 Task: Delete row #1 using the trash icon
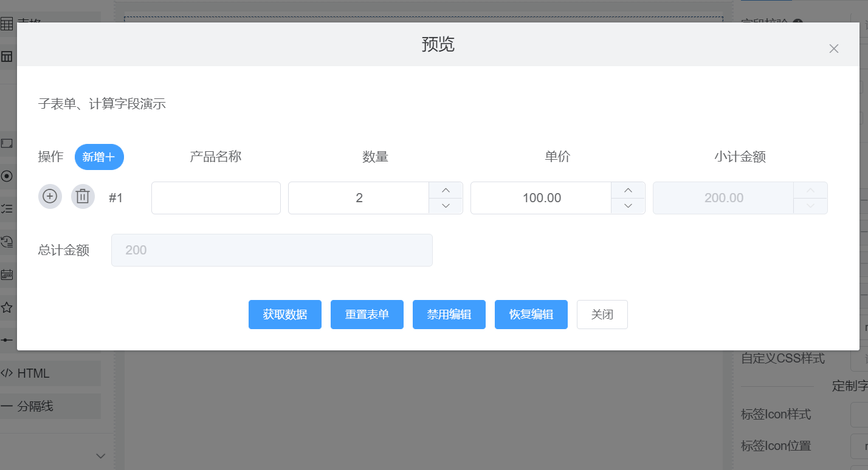point(83,196)
